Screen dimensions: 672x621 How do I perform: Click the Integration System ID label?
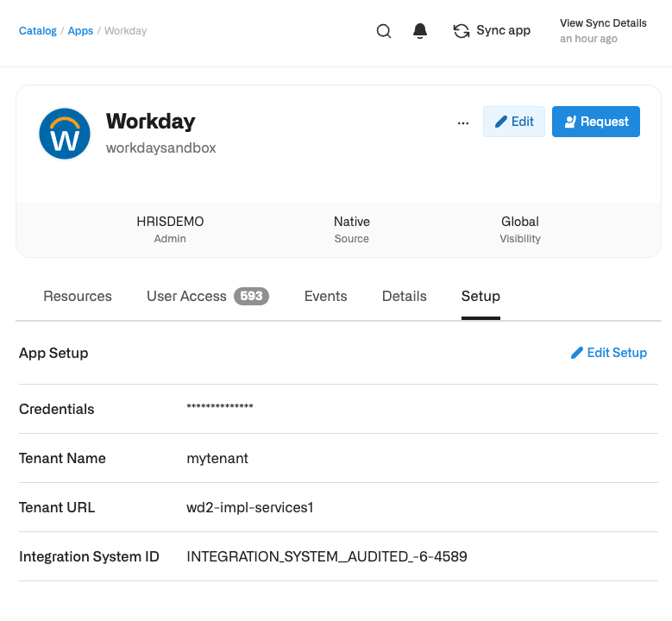(x=89, y=556)
